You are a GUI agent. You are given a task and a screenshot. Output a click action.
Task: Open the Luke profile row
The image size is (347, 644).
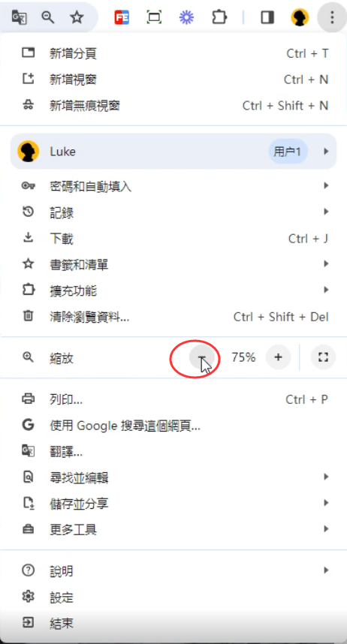pyautogui.click(x=173, y=151)
